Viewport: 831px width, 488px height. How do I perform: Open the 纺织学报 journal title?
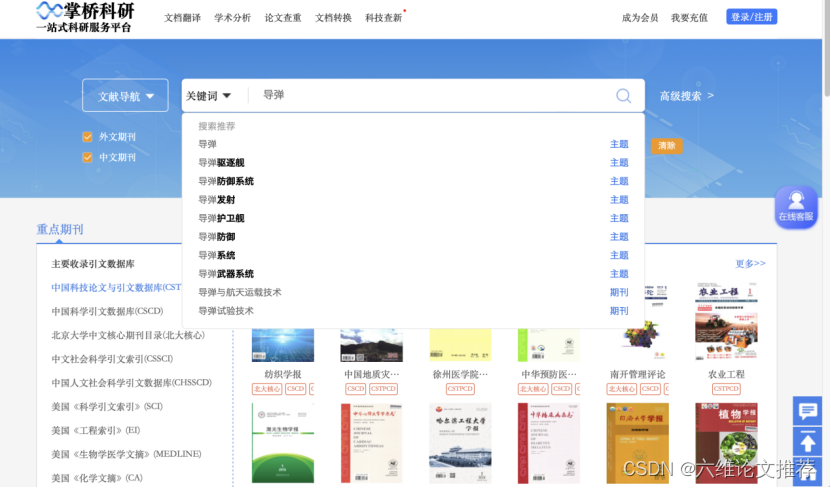tap(283, 375)
